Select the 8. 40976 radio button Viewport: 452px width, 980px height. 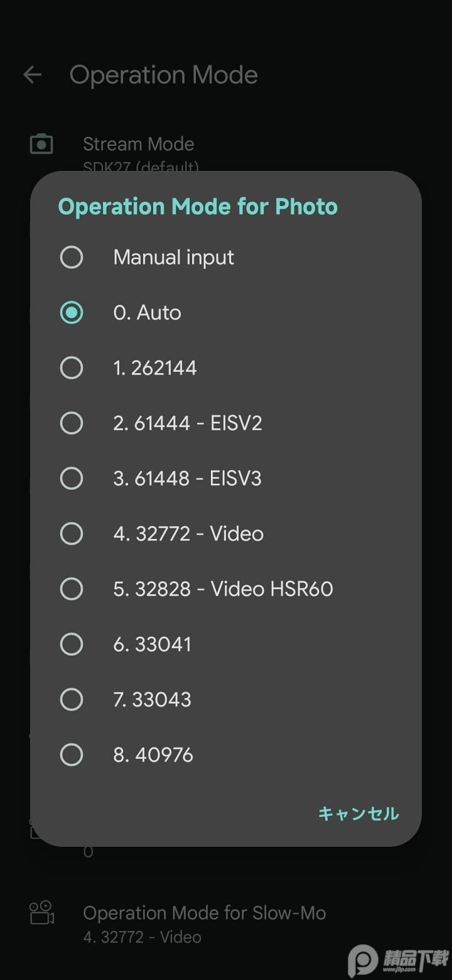click(71, 754)
